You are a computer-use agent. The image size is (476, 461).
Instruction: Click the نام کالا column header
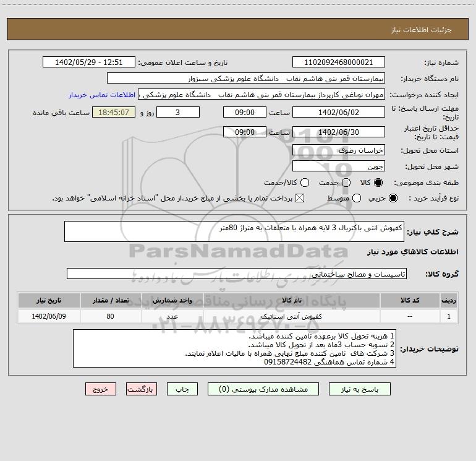291,300
